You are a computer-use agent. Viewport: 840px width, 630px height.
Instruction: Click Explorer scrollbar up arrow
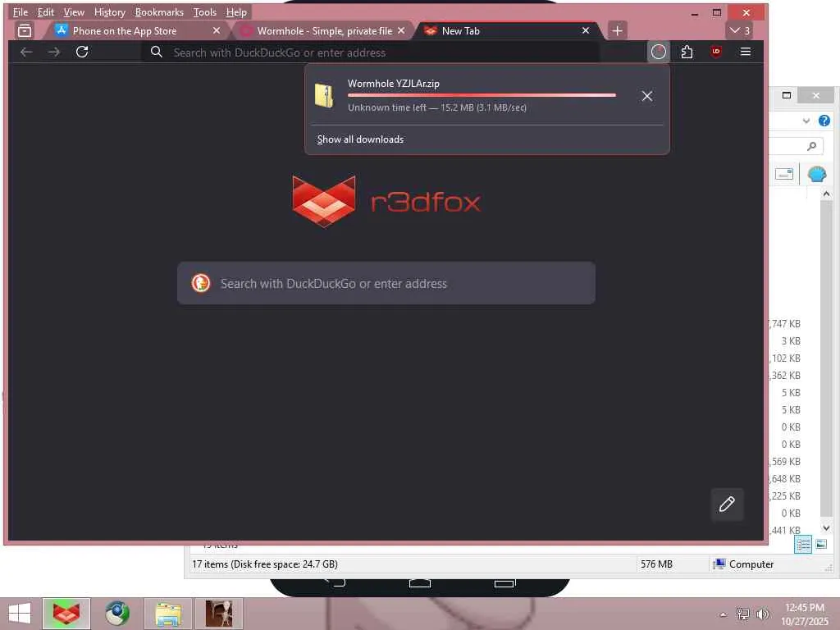pyautogui.click(x=826, y=194)
